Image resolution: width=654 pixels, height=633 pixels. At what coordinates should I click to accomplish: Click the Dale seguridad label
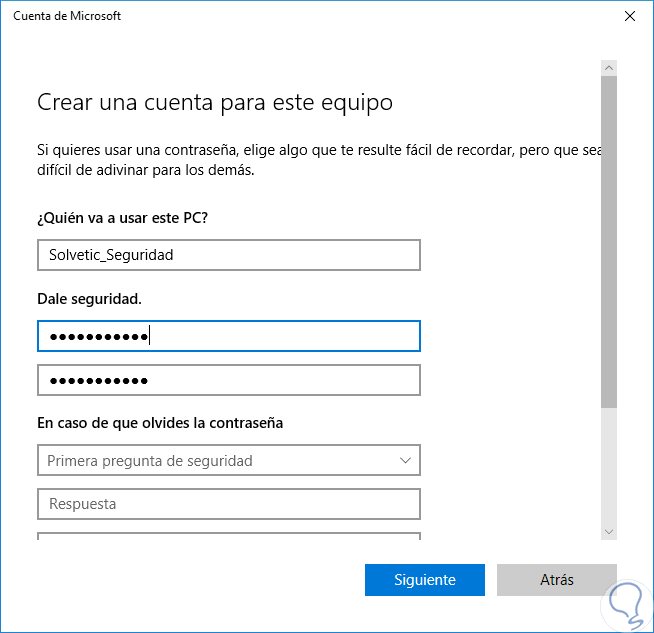click(x=90, y=299)
